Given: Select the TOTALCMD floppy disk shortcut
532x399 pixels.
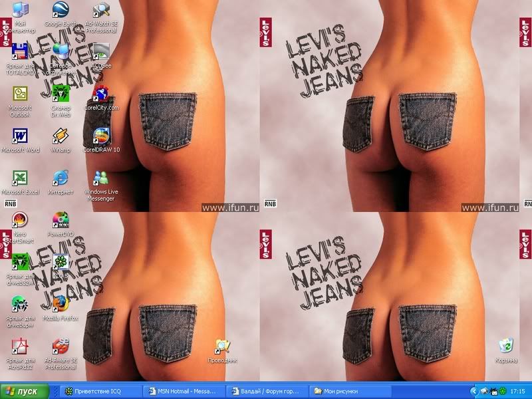Looking at the screenshot, I should (x=20, y=51).
